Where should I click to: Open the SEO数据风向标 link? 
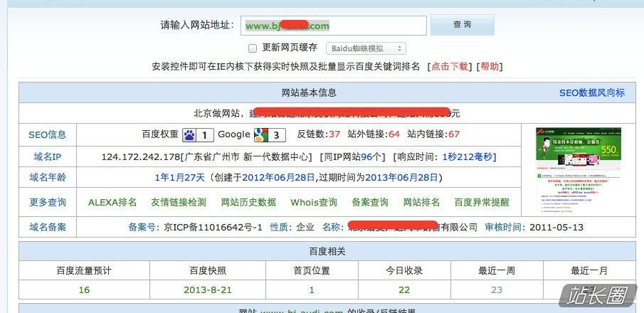tap(592, 92)
